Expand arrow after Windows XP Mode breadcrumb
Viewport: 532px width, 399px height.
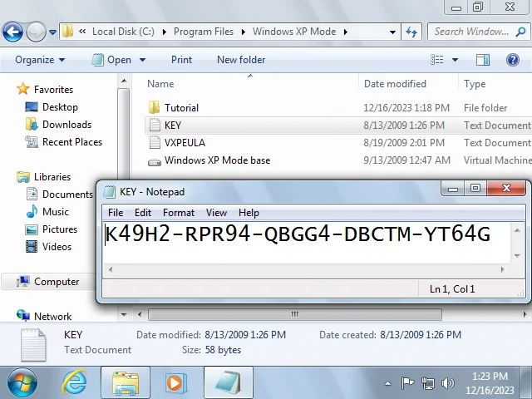(x=346, y=32)
